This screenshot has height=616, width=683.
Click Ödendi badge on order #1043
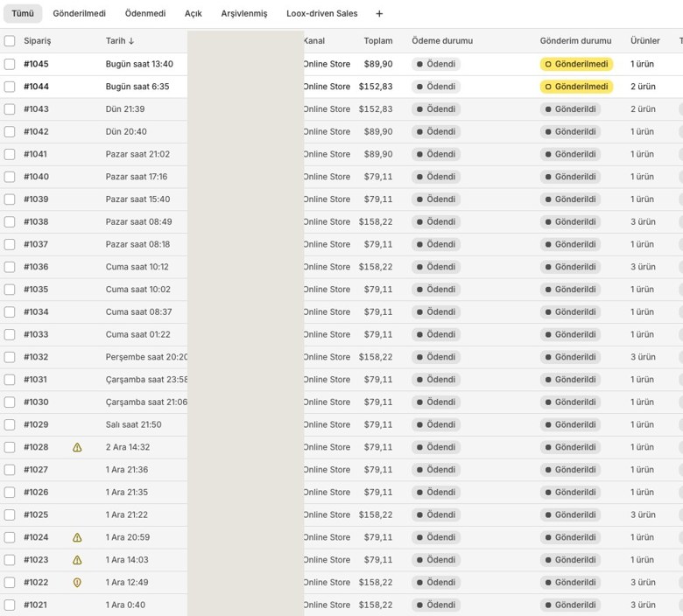436,109
